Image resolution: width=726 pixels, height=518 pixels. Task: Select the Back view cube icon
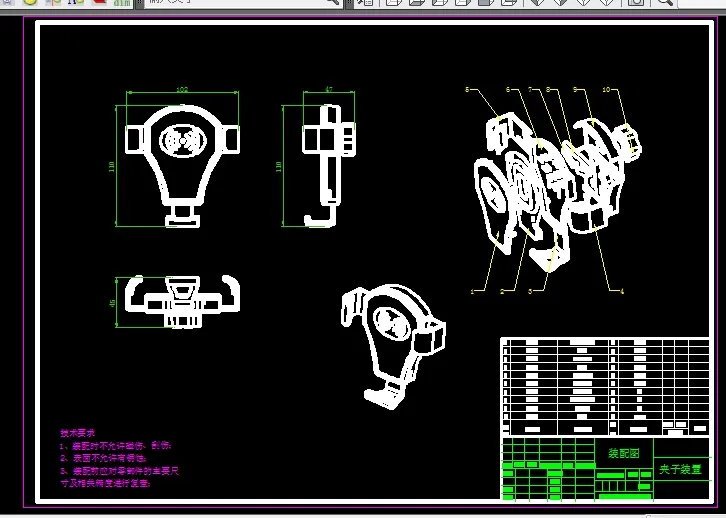click(x=509, y=2)
